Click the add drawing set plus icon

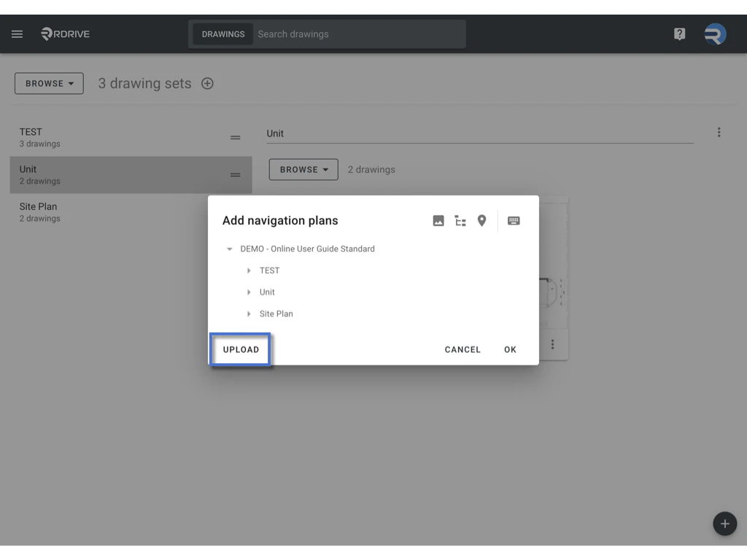pos(207,83)
